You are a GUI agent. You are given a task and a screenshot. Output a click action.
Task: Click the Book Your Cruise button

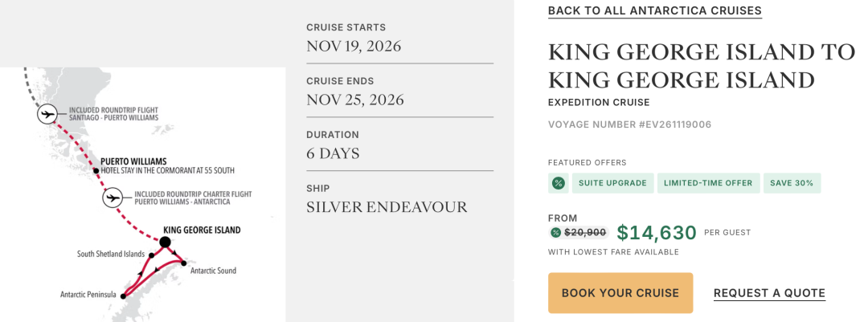[620, 292]
